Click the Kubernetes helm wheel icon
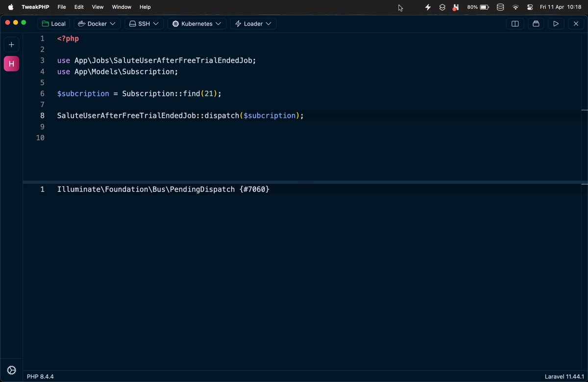This screenshot has width=588, height=382. click(x=175, y=24)
